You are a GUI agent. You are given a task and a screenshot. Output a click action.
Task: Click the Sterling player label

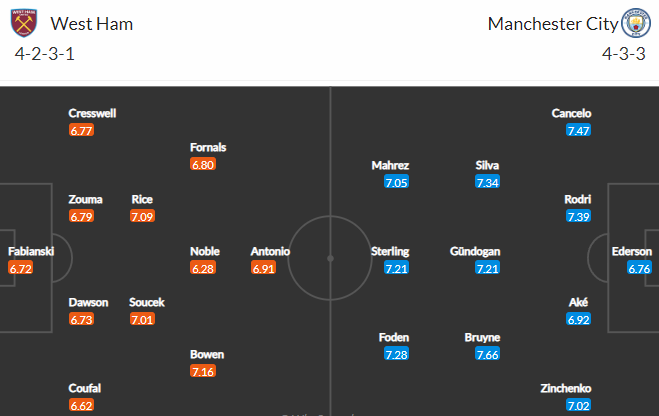(x=390, y=251)
